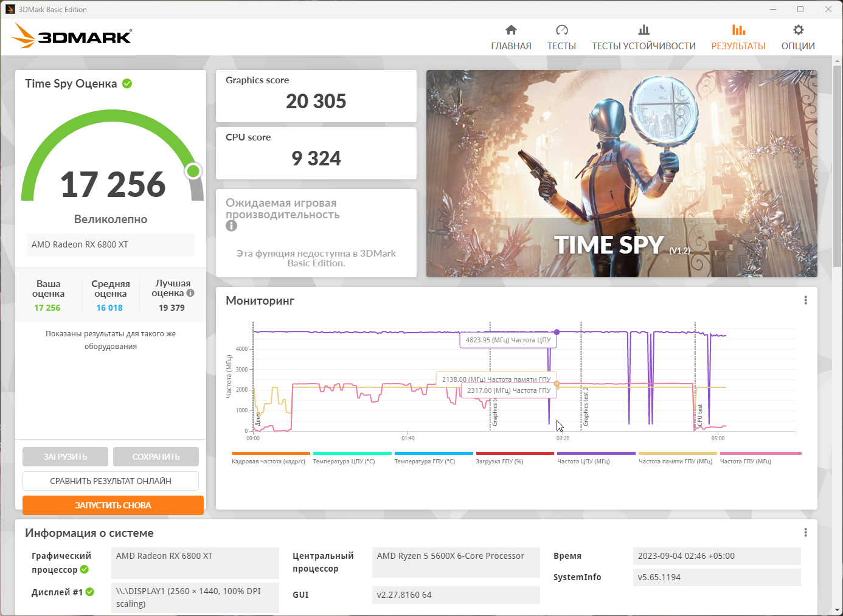
Task: Open the ГЛАВНАЯ home icon
Action: pos(511,30)
